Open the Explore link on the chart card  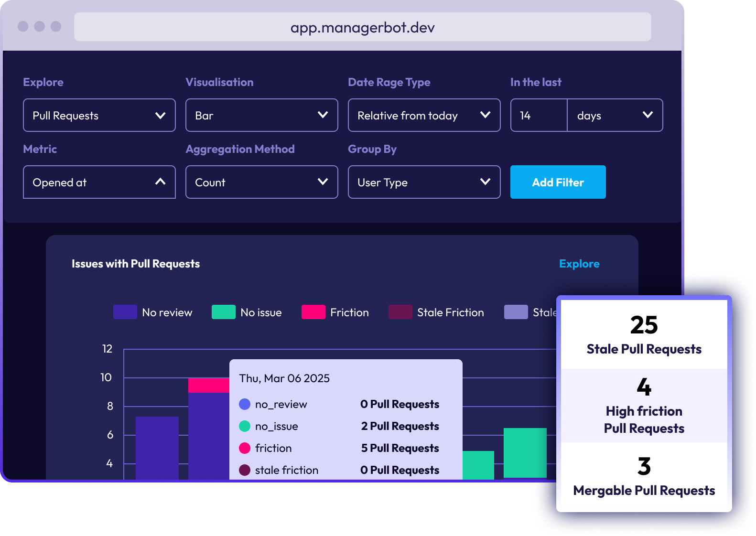(579, 264)
